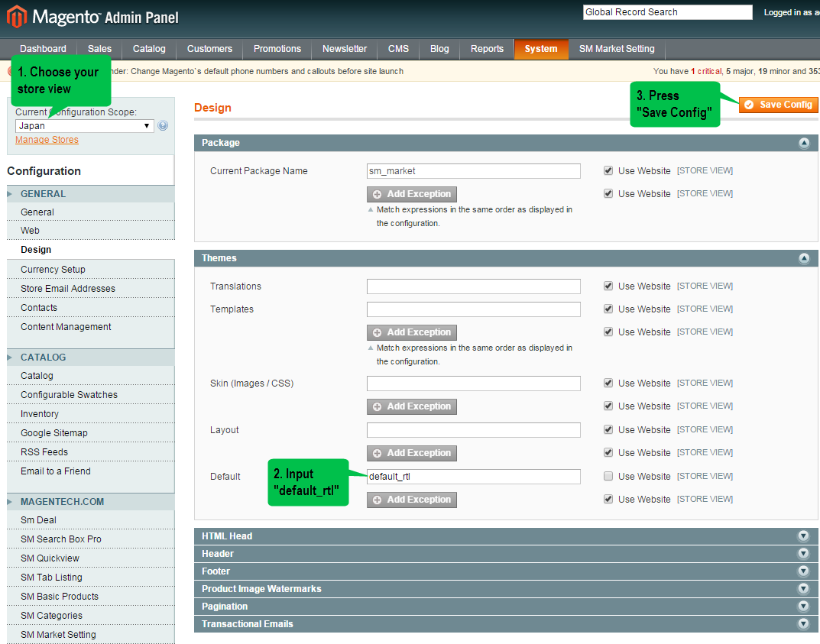This screenshot has height=644, width=820.
Task: Open the System menu
Action: (x=541, y=49)
